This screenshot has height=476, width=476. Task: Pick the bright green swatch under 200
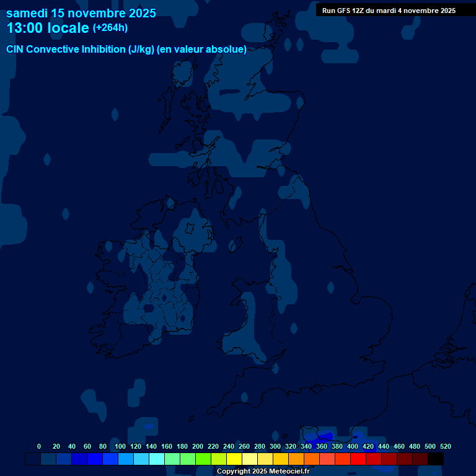coord(203,459)
